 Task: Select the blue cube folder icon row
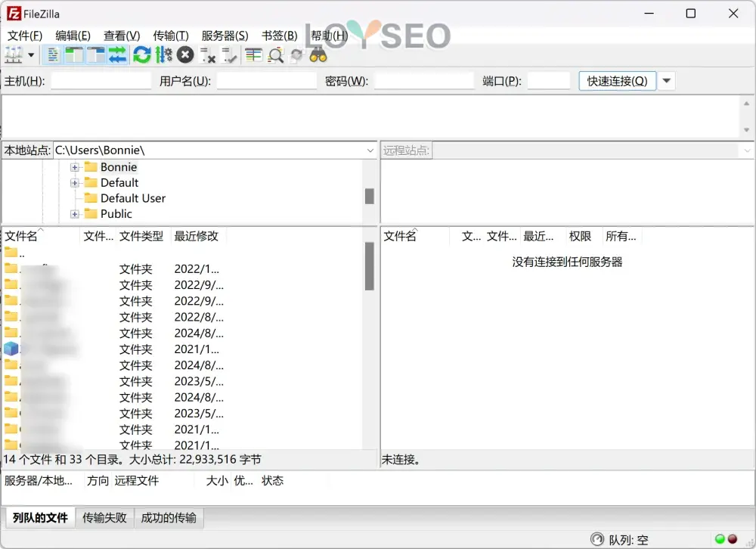[x=11, y=349]
